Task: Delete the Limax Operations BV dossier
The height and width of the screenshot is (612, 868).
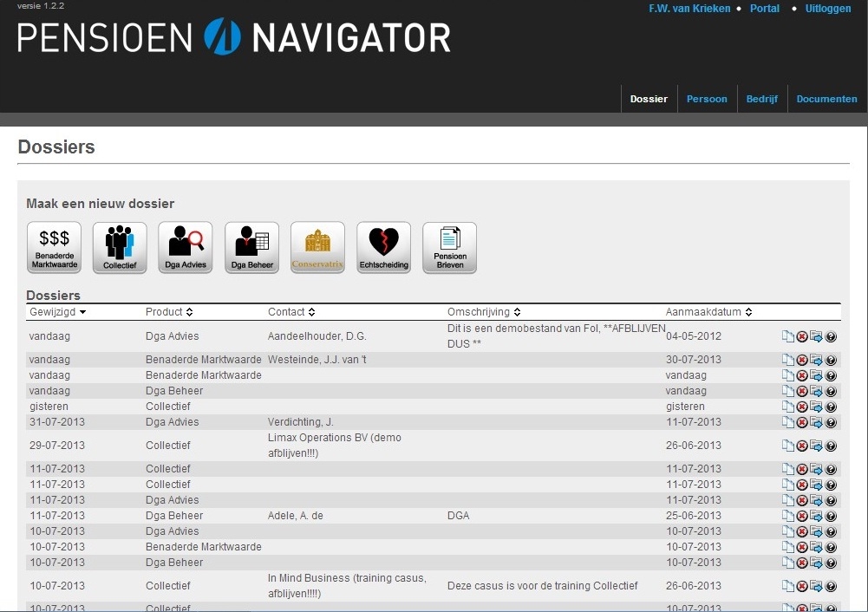Action: click(802, 446)
